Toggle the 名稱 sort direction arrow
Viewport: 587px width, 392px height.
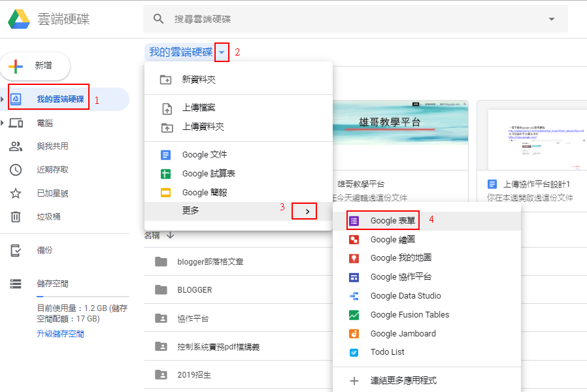pos(170,235)
